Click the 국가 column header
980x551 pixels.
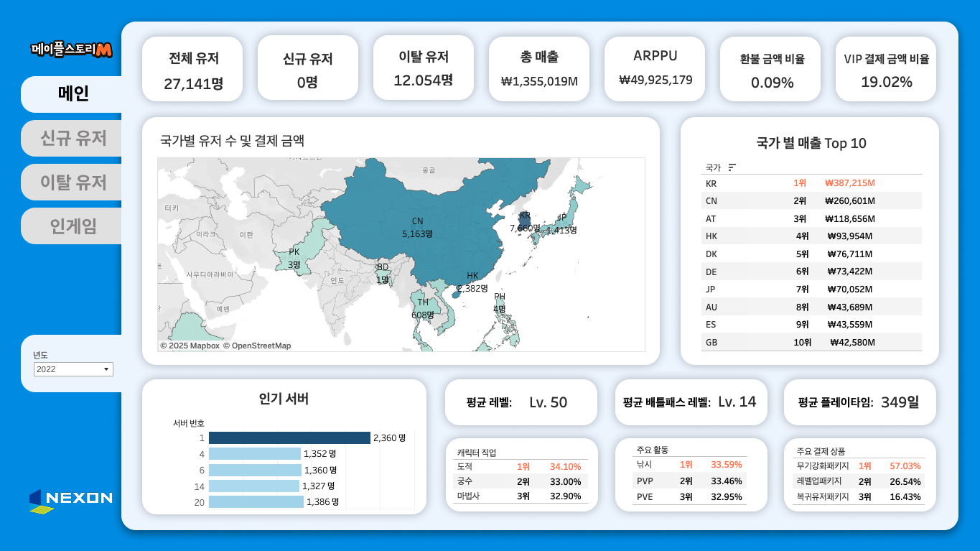(x=713, y=167)
